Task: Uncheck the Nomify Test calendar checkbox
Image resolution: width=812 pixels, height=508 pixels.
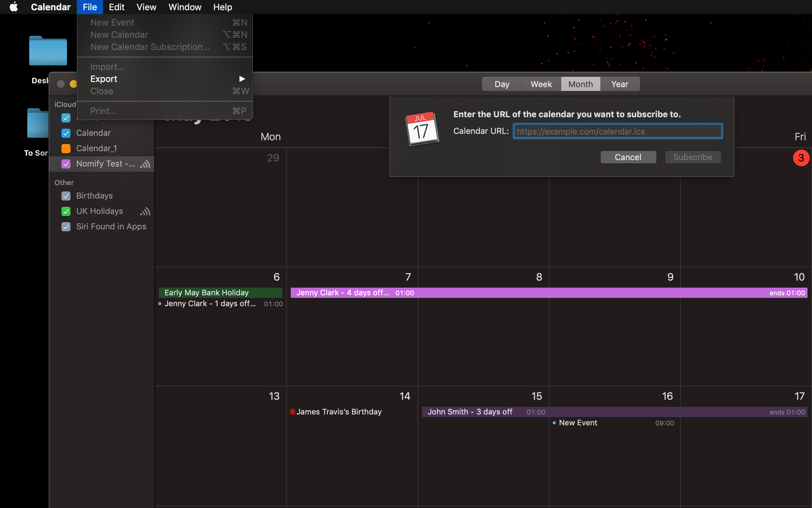Action: point(66,164)
